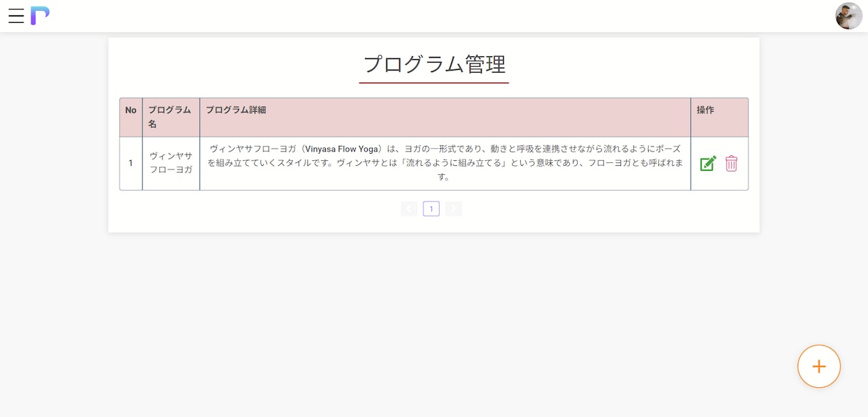Open the hamburger navigation menu
The width and height of the screenshot is (868, 417).
(16, 16)
